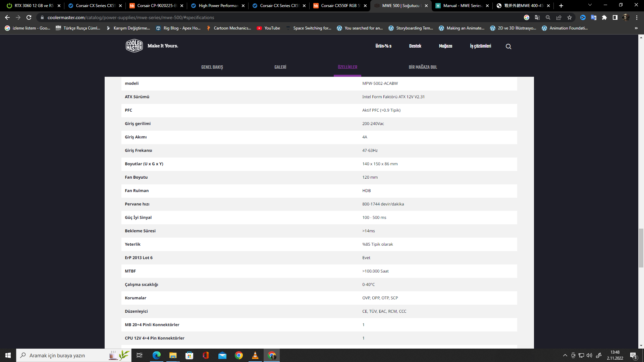Switch to the GENEL BAKIŞ tab
This screenshot has height=362, width=644.
[x=212, y=67]
